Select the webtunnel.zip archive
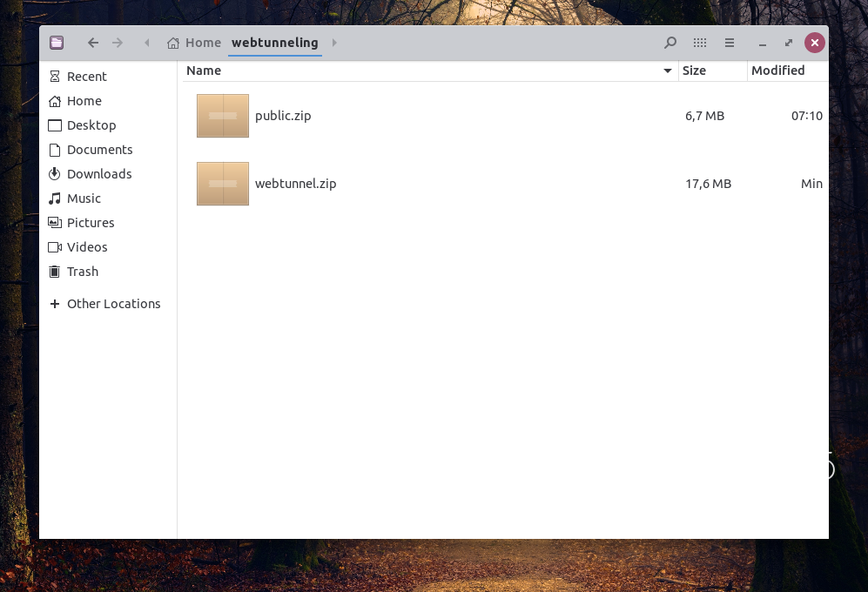The width and height of the screenshot is (868, 592). pos(295,184)
